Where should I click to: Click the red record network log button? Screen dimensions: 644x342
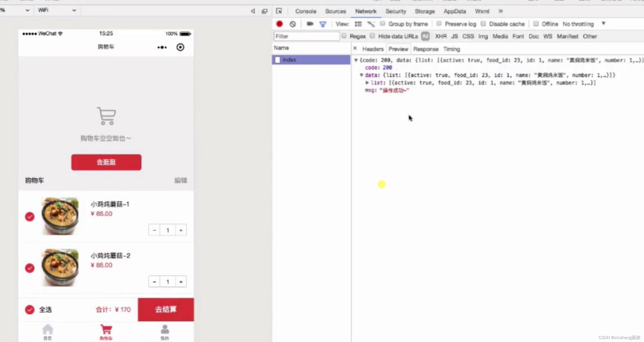(279, 24)
